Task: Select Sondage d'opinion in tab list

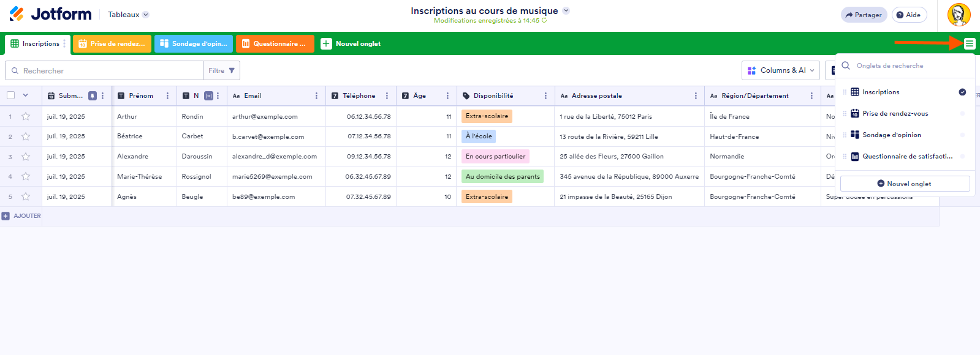Action: pos(891,135)
